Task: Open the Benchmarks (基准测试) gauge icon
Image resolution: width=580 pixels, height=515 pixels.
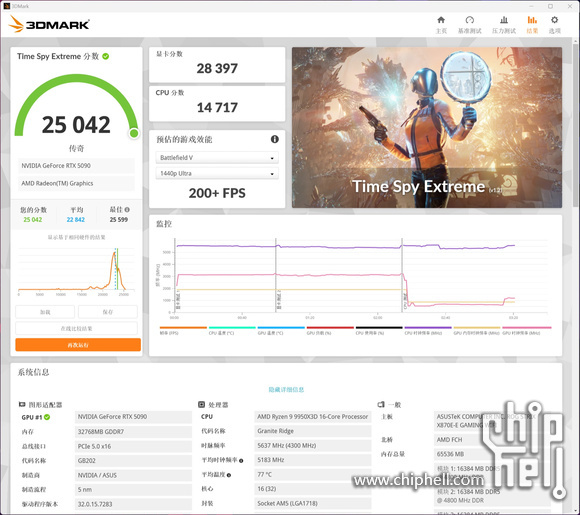Action: [469, 20]
